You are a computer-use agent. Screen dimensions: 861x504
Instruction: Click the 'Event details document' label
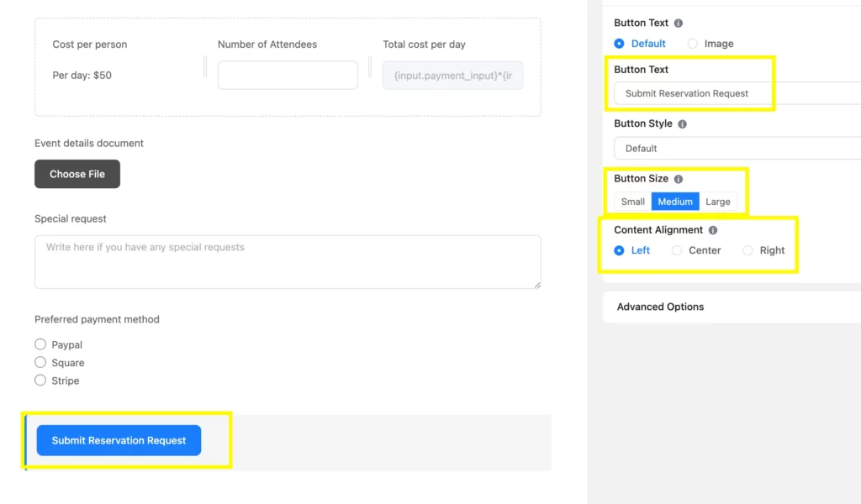[x=89, y=143]
